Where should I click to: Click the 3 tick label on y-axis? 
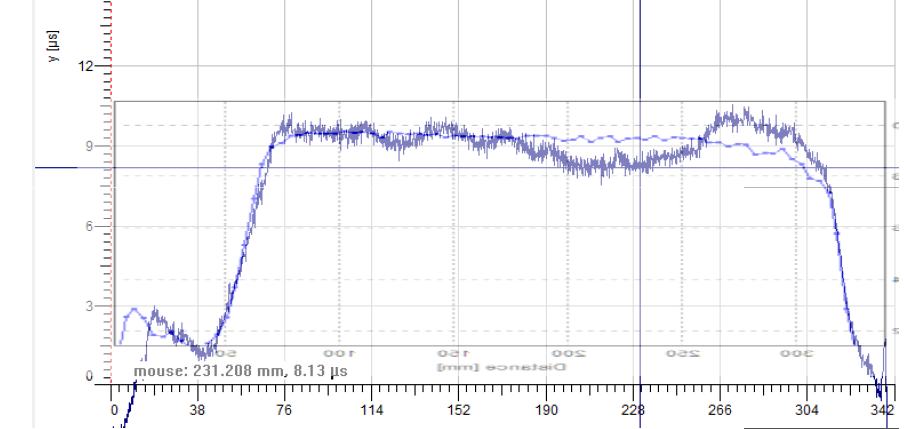(88, 306)
